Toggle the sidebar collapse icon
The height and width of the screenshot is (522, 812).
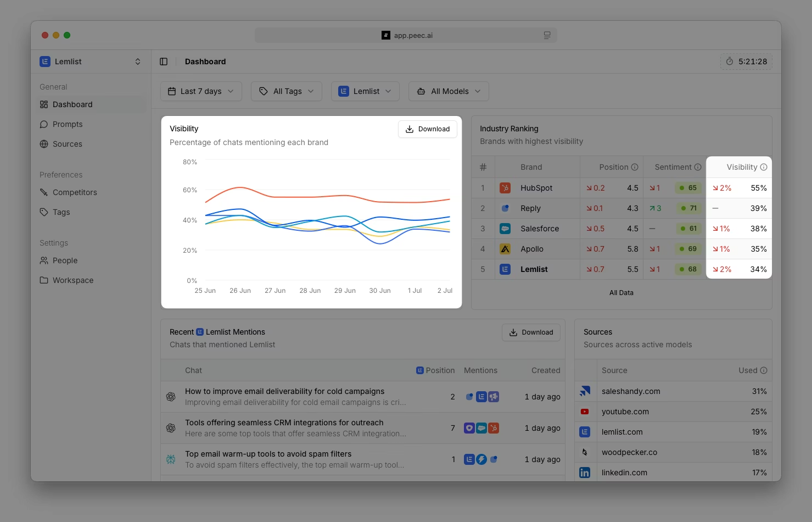click(x=164, y=62)
